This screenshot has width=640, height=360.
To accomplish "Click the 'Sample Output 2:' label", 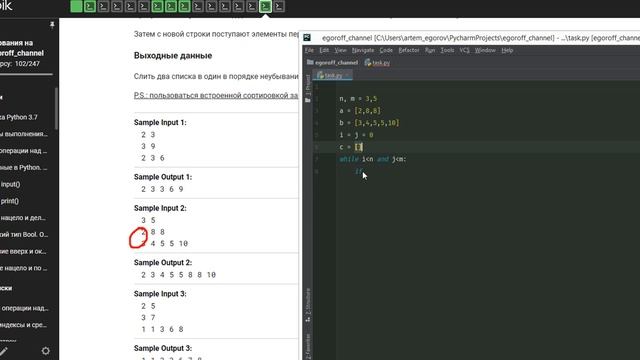I will coord(163,263).
